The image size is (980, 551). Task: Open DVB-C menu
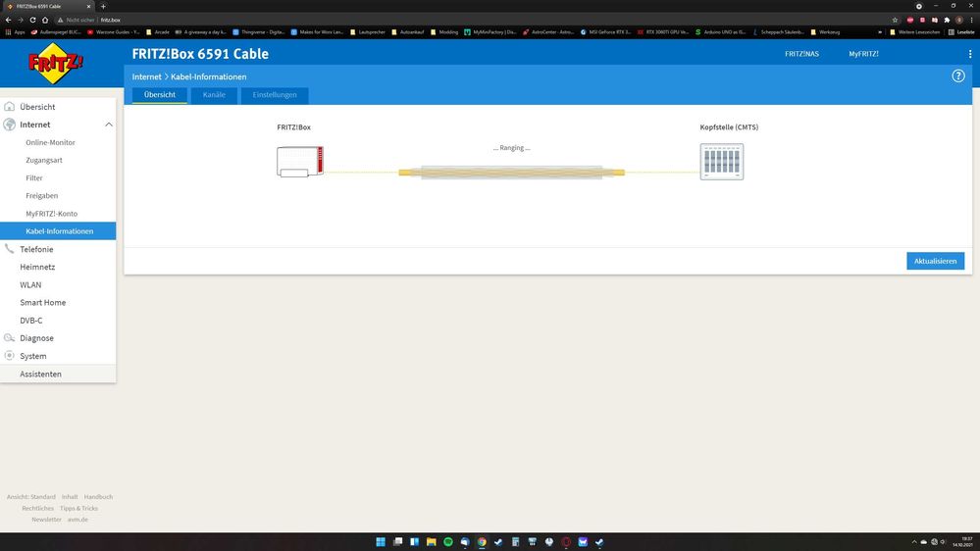click(x=31, y=321)
